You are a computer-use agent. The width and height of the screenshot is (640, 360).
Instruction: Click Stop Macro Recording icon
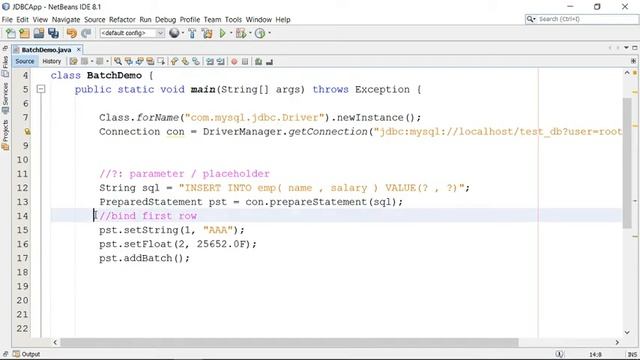point(245,62)
